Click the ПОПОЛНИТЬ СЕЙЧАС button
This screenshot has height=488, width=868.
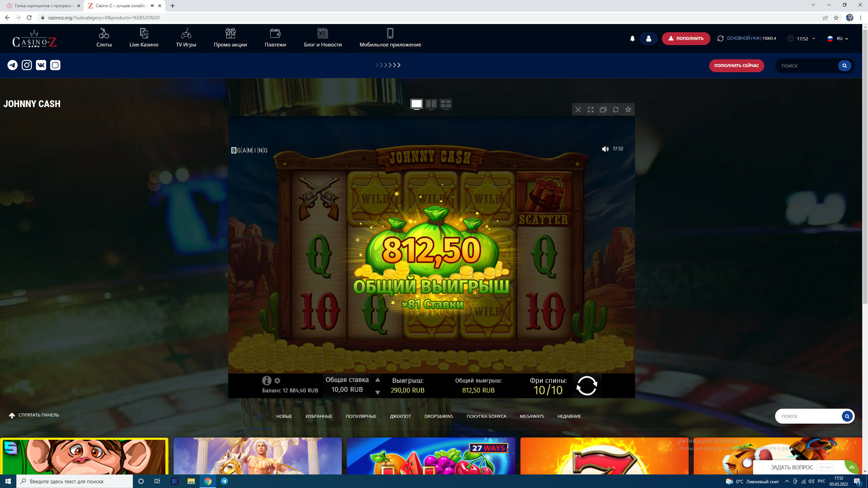pyautogui.click(x=736, y=66)
